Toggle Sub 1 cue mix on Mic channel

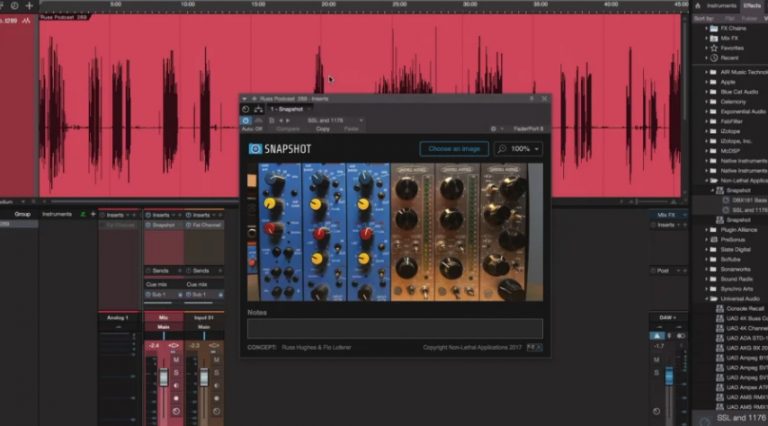point(148,295)
